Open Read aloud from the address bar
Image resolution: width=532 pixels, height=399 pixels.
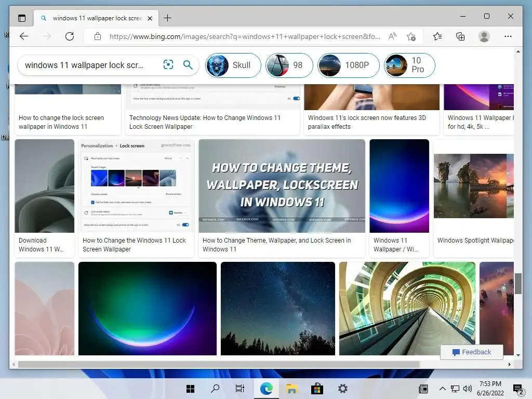(x=392, y=36)
